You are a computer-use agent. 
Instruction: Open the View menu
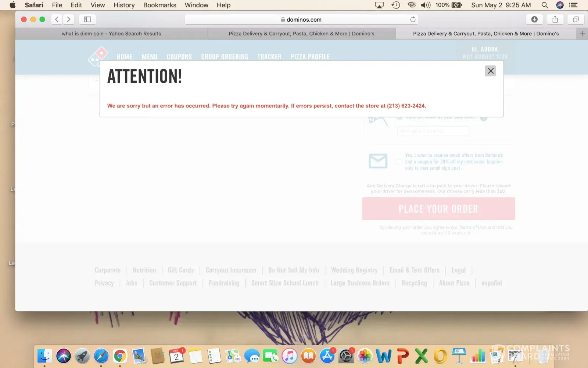(98, 5)
